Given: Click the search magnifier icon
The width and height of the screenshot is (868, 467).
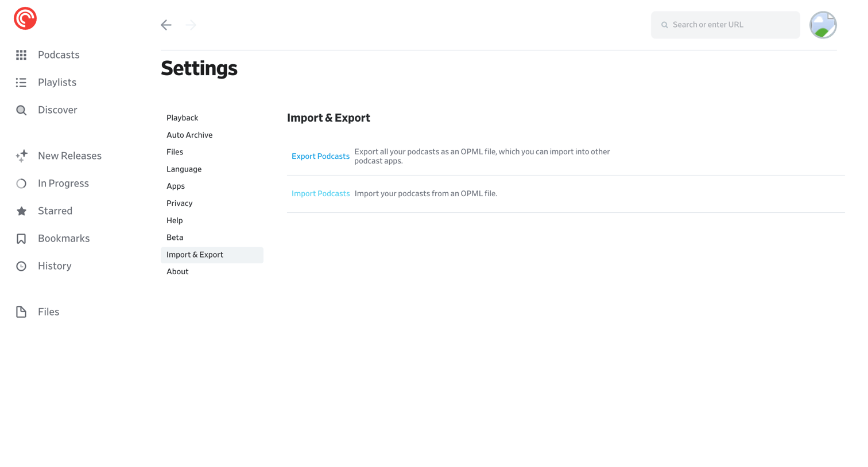Looking at the screenshot, I should point(664,25).
